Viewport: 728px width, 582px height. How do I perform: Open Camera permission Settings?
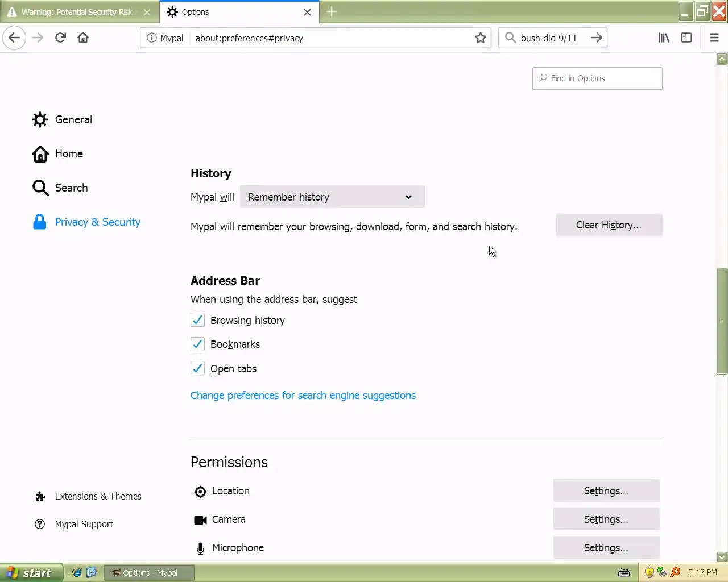point(606,519)
